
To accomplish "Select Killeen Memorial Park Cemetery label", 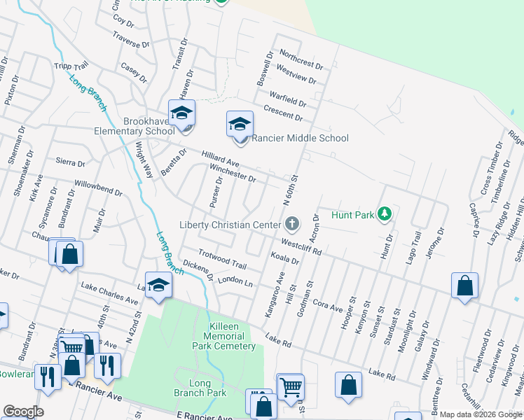I will tap(224, 336).
